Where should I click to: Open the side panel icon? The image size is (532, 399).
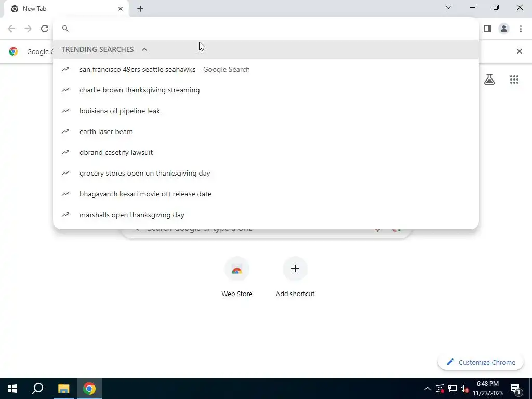coord(487,29)
